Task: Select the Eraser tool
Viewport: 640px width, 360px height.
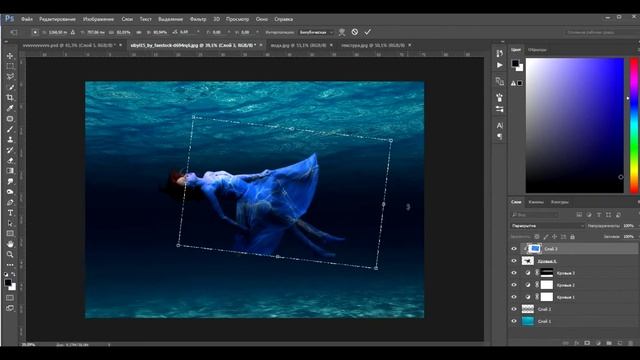Action: point(10,161)
